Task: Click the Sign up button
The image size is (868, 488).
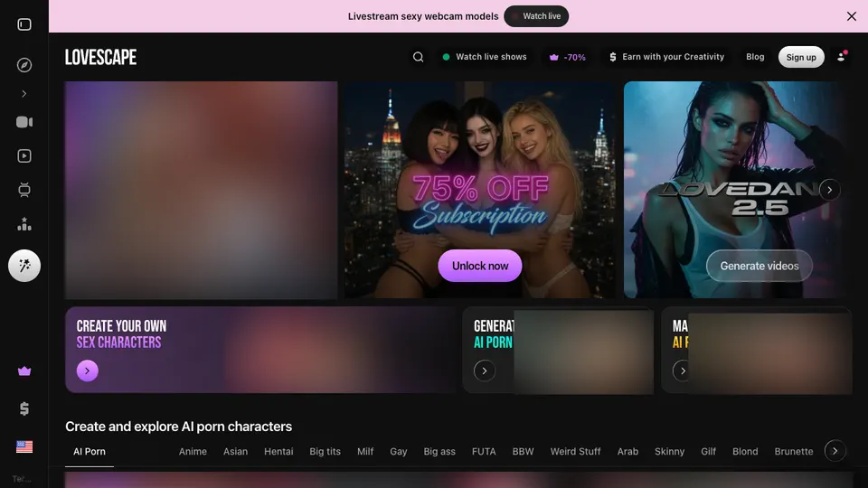Action: pyautogui.click(x=801, y=57)
